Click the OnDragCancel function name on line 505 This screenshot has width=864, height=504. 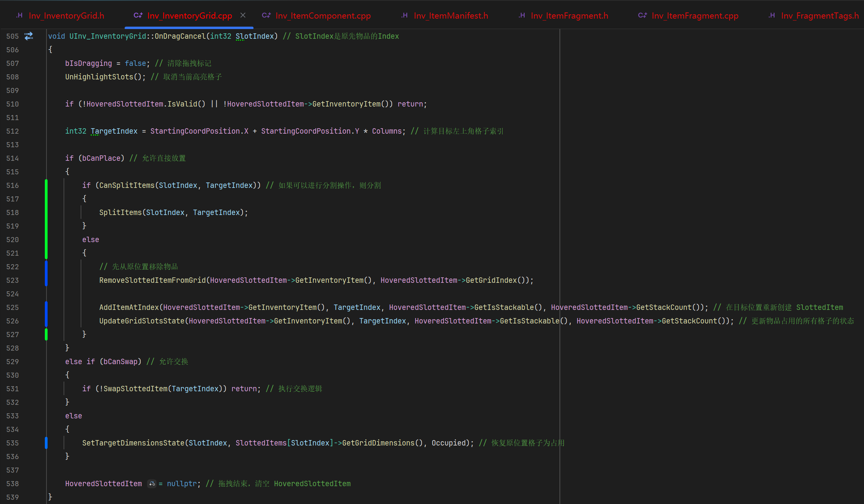(x=180, y=36)
